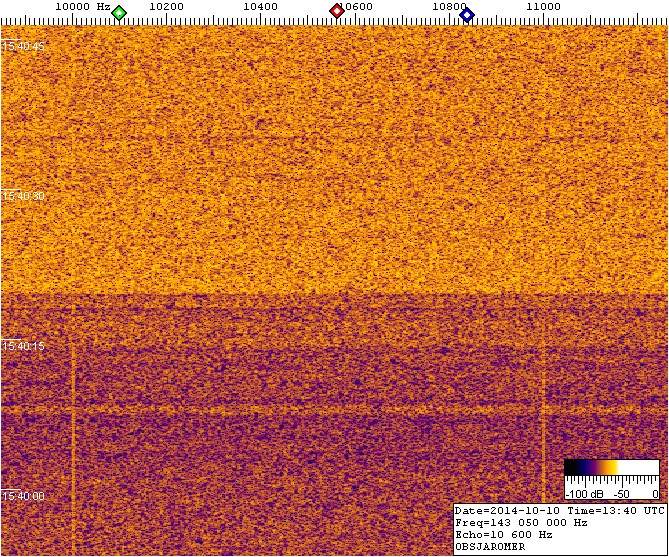Click the blue diamond frequency marker
The image size is (669, 557).
pos(467,15)
